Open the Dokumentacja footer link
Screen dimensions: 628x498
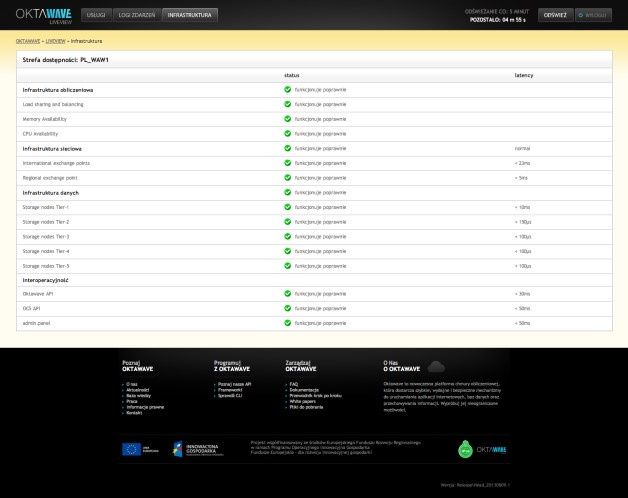click(x=304, y=390)
